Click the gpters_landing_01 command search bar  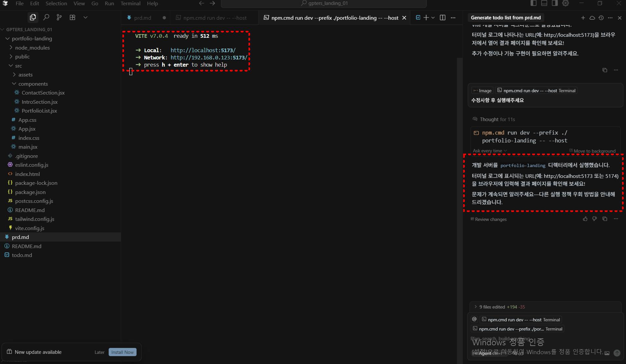pos(324,3)
